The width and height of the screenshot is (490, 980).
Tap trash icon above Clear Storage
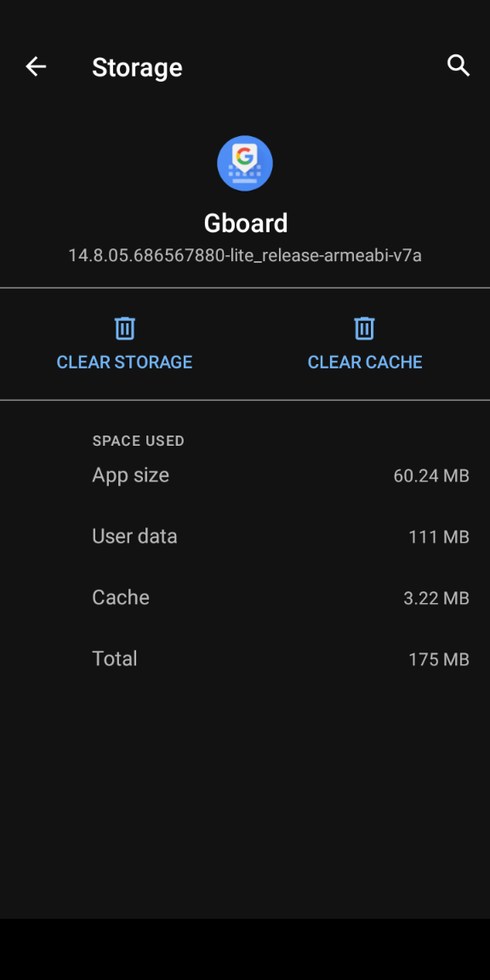point(124,328)
